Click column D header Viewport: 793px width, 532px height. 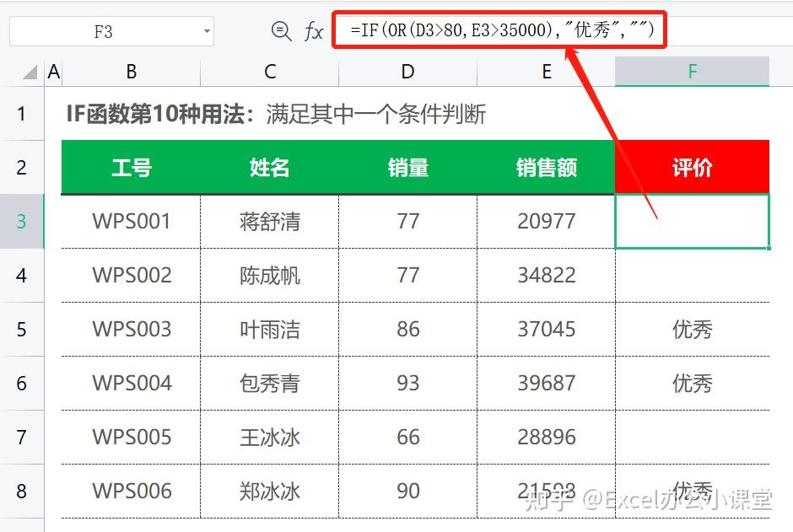coord(407,71)
